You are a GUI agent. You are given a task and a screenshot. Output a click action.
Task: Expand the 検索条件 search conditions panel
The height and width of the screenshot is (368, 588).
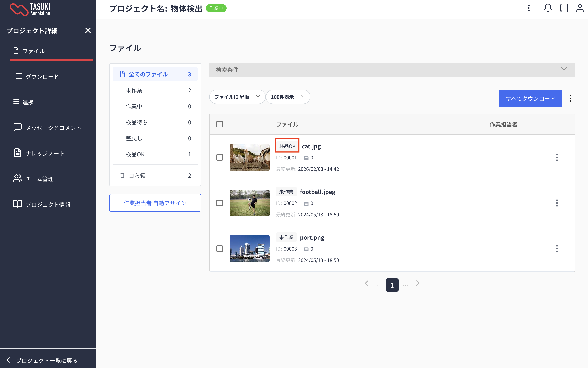click(392, 70)
